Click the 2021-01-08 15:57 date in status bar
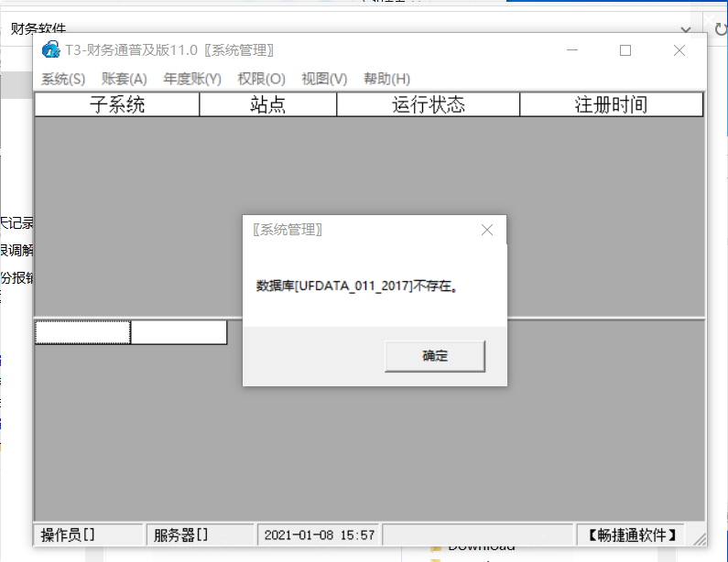Image resolution: width=728 pixels, height=562 pixels. pos(319,535)
